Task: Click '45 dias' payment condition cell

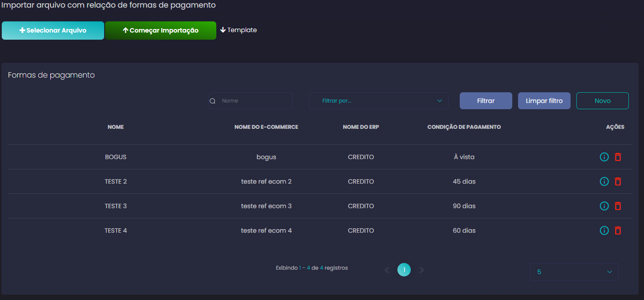Action: (464, 181)
